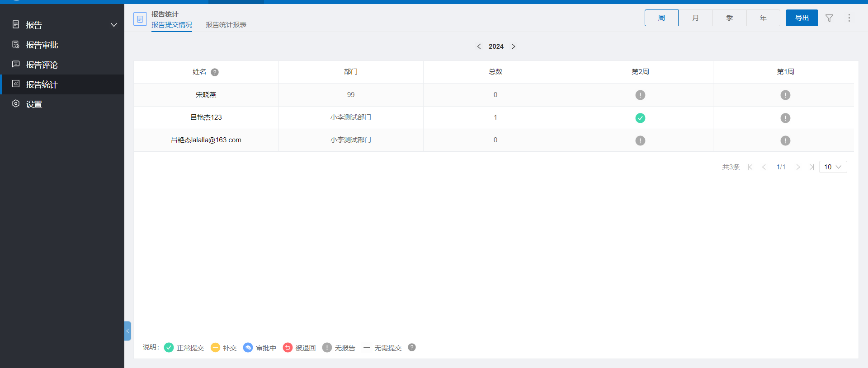Image resolution: width=868 pixels, height=368 pixels.
Task: Click the 第2周 column header
Action: click(640, 72)
